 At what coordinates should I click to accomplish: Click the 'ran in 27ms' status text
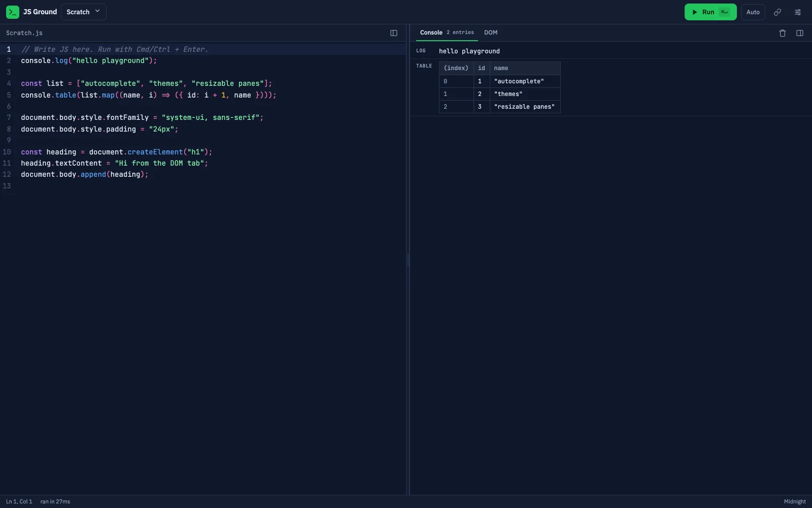(x=55, y=501)
